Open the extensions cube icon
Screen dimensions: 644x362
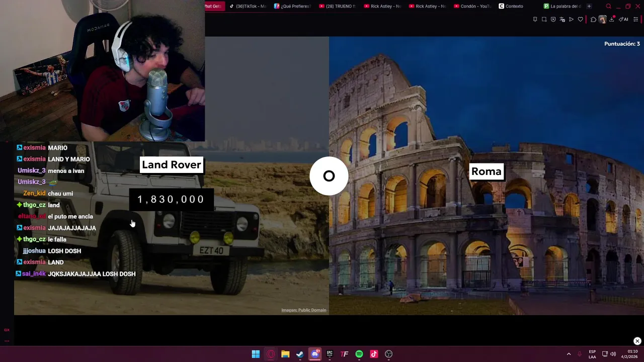(593, 19)
